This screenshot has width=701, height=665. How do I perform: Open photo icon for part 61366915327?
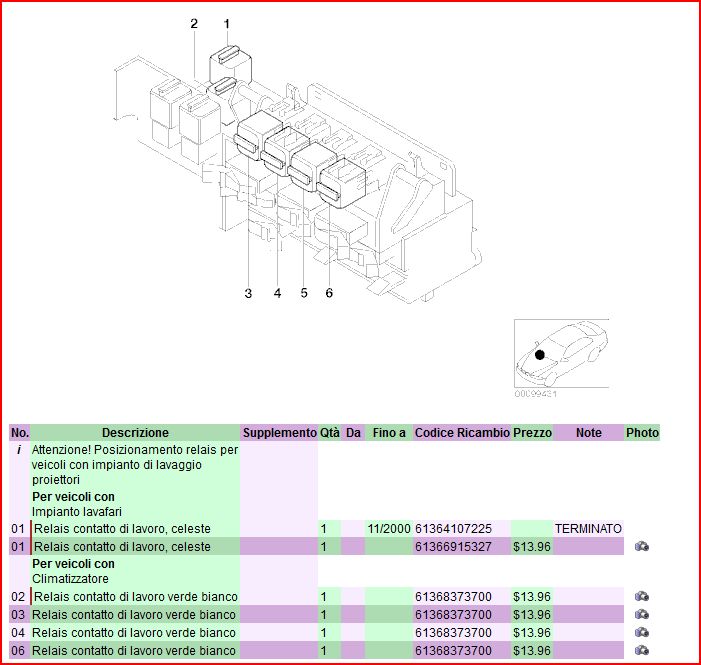[642, 547]
